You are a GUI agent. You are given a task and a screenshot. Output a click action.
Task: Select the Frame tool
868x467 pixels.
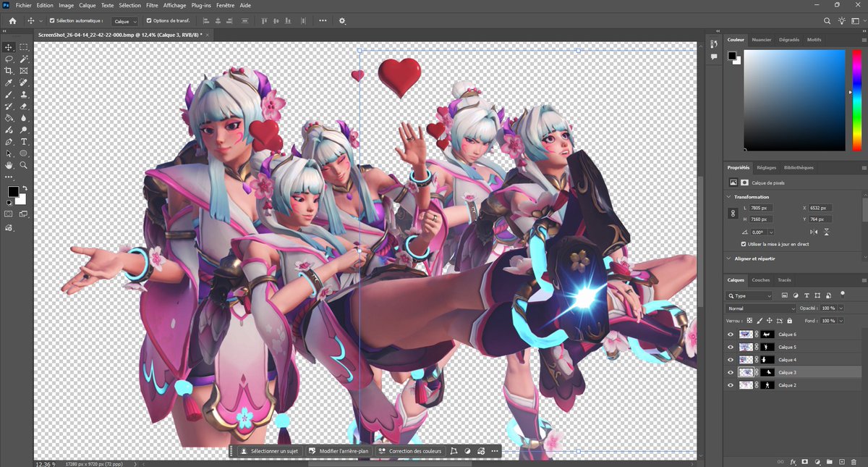pos(23,71)
